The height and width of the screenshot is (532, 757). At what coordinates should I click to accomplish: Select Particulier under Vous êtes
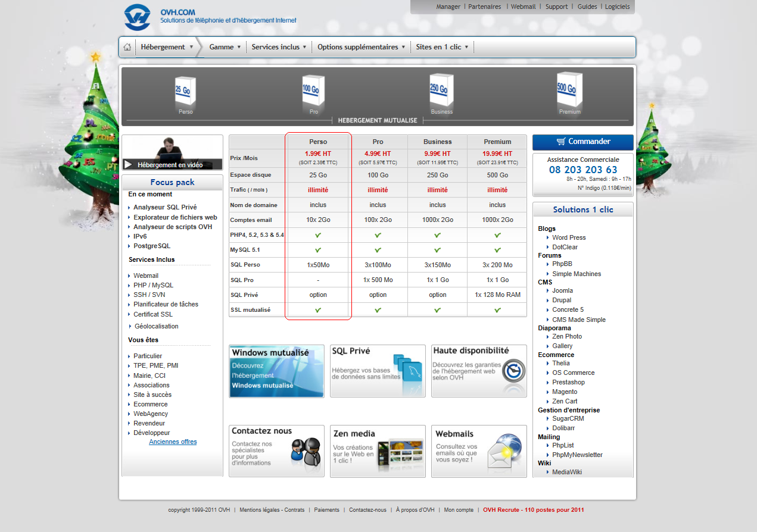coord(148,356)
